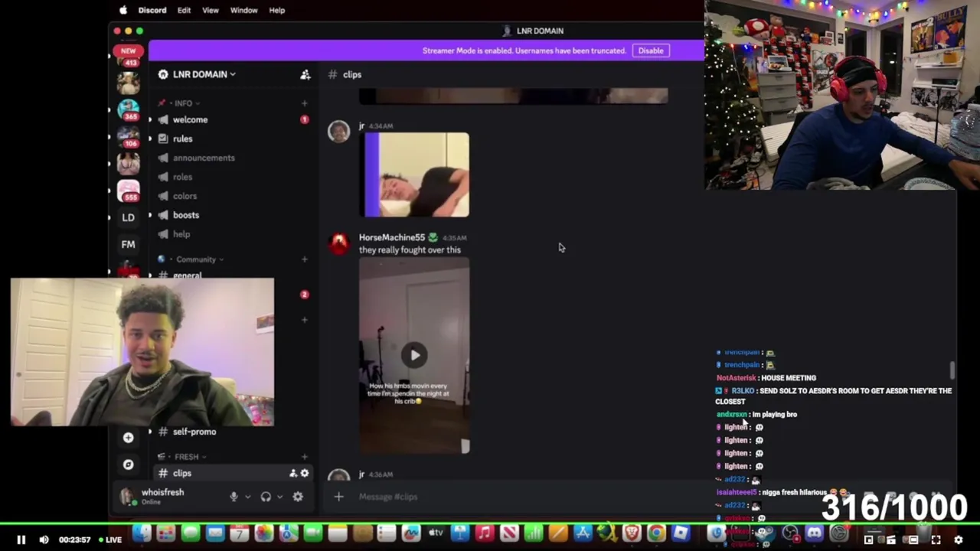Open the Help menu in menu bar
980x551 pixels.
(277, 10)
